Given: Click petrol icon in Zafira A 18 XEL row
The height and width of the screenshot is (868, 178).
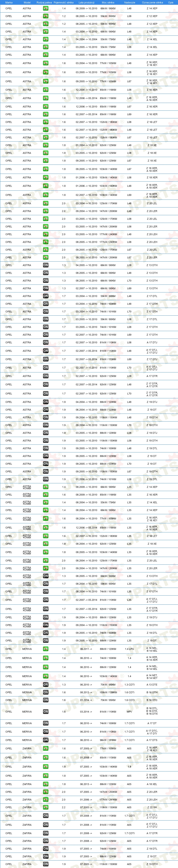Looking at the screenshot, I should tap(46, 784).
